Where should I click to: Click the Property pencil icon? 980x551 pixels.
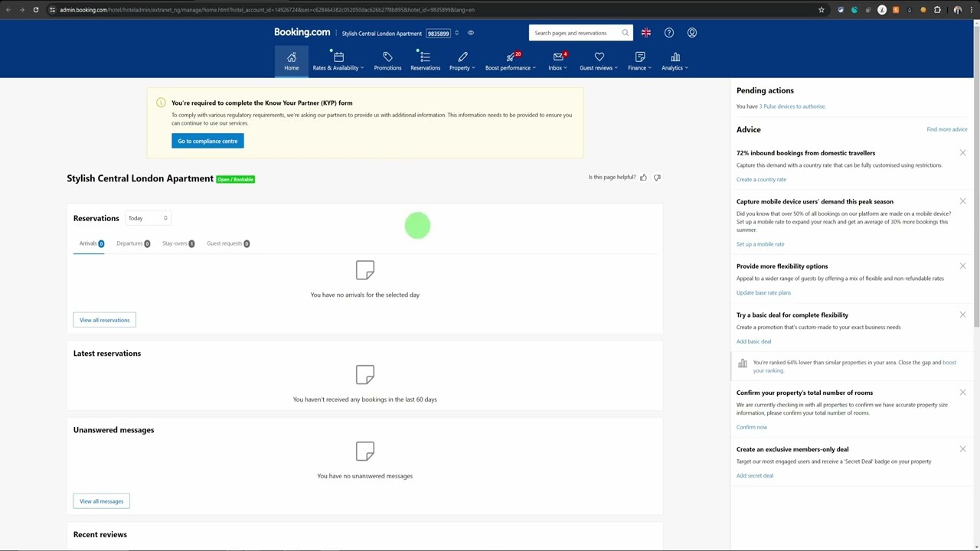point(462,57)
